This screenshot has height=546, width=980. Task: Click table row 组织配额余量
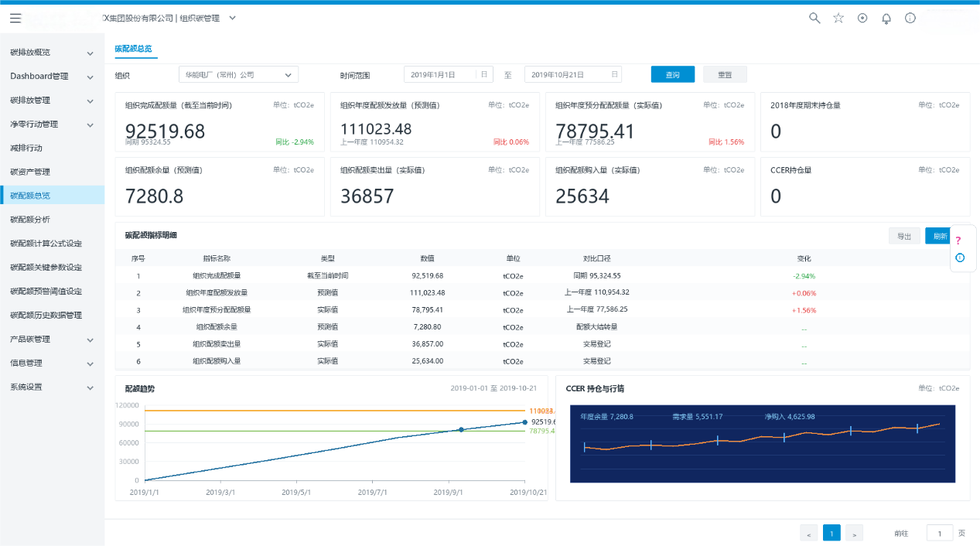542,327
